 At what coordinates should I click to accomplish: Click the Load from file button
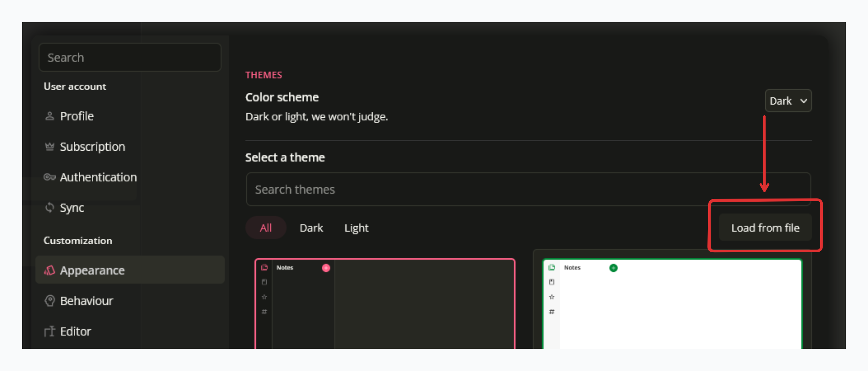point(765,228)
